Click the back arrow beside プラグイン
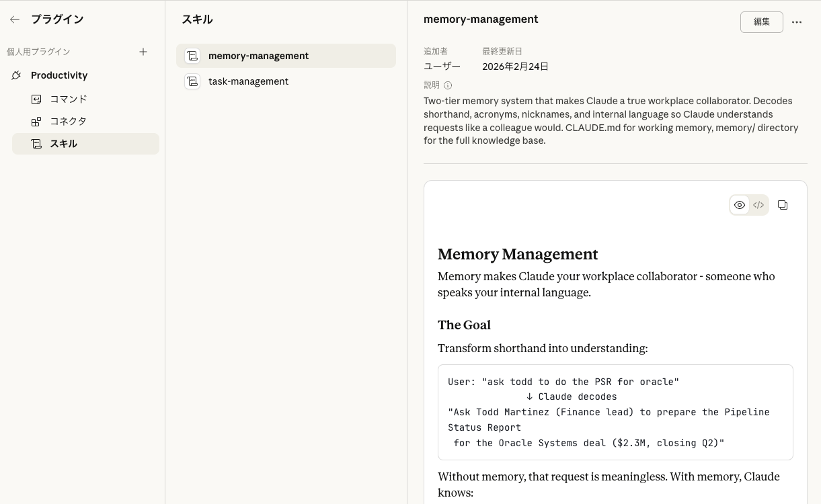The width and height of the screenshot is (821, 504). [x=15, y=19]
